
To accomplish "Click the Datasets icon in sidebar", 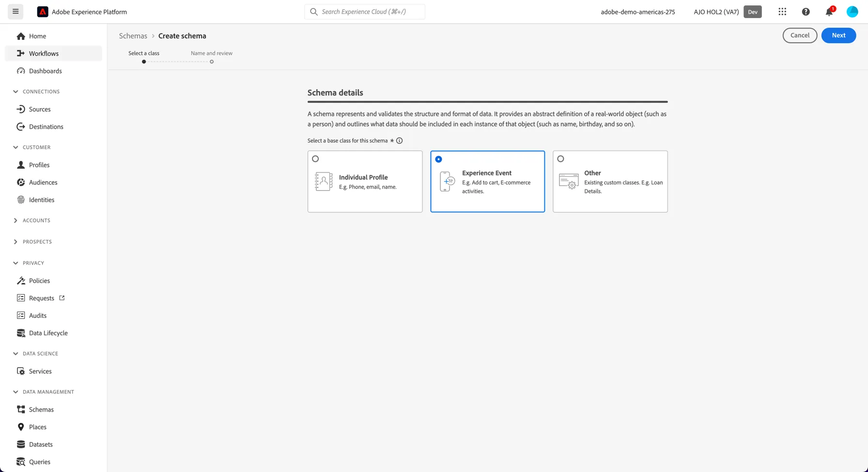I will (x=21, y=444).
